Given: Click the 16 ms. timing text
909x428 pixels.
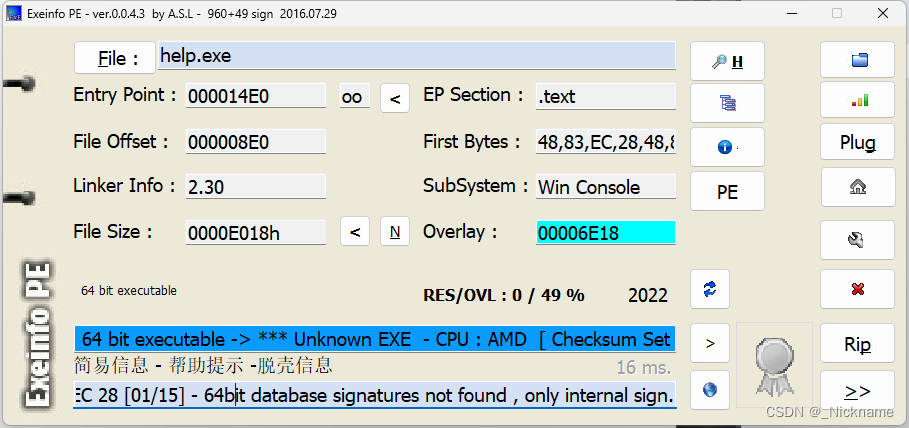Looking at the screenshot, I should [x=644, y=367].
